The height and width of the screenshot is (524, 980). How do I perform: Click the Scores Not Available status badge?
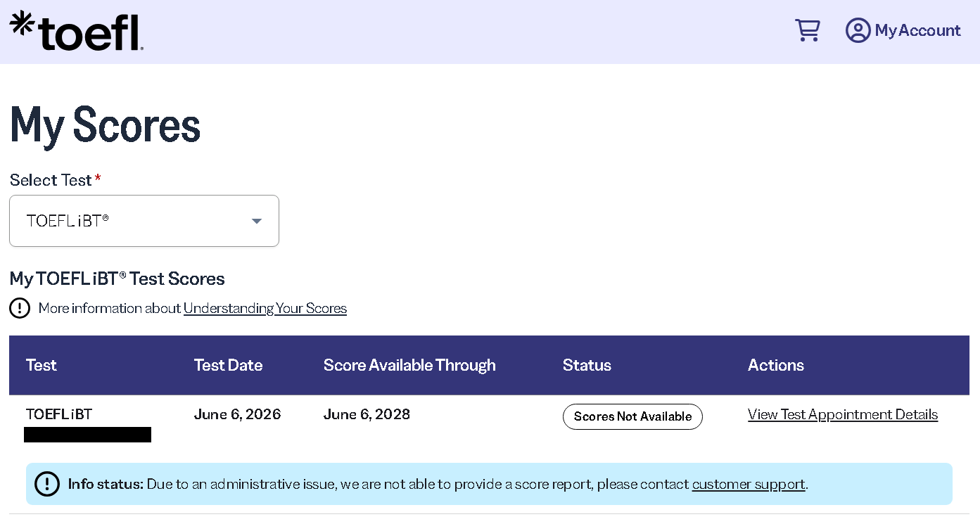tap(632, 416)
